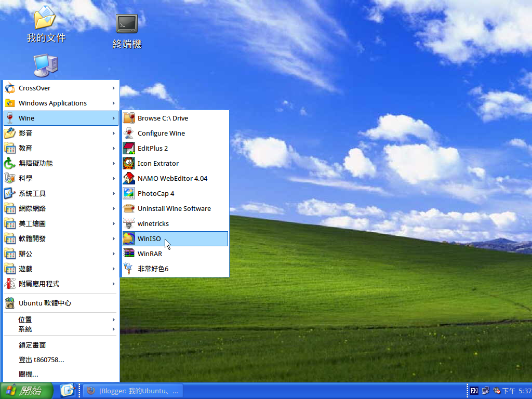The height and width of the screenshot is (399, 532).
Task: Expand the 教育 submenu arrow
Action: [x=114, y=148]
